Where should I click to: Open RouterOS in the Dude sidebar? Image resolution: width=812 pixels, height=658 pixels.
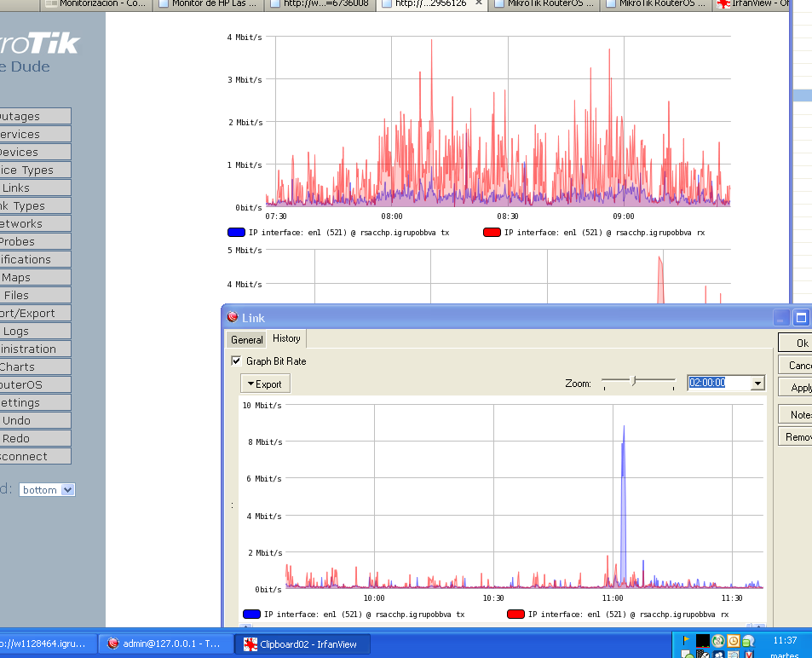coord(35,384)
